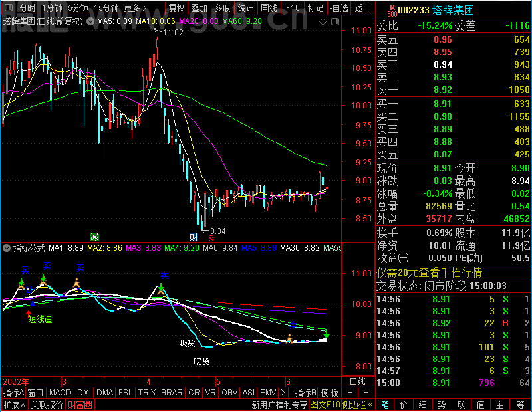
Task: Click the blue 财 marker under the chart
Action: [x=194, y=237]
